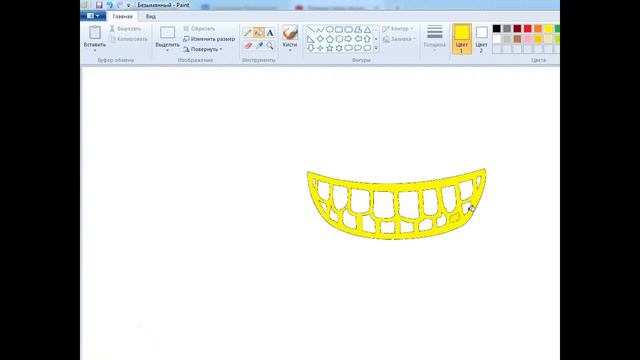The image size is (640, 360).
Task: Pick the Polygon shape
Action: tap(358, 29)
